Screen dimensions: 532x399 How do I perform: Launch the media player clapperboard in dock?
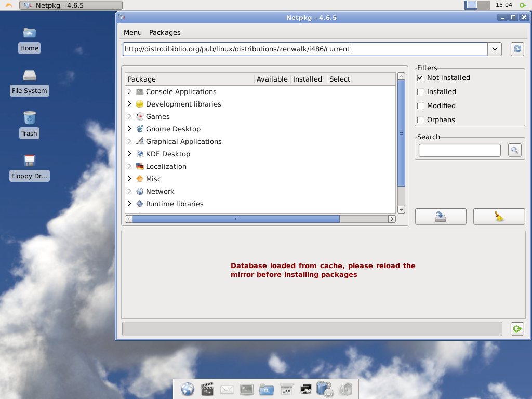pyautogui.click(x=207, y=389)
